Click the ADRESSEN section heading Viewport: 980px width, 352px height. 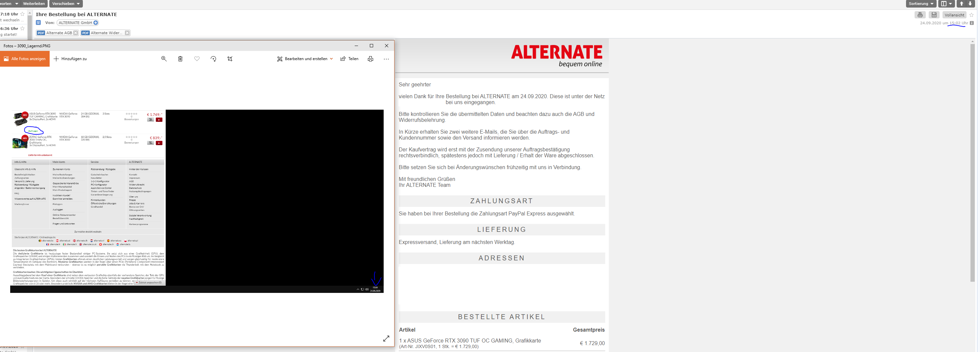[x=501, y=258]
